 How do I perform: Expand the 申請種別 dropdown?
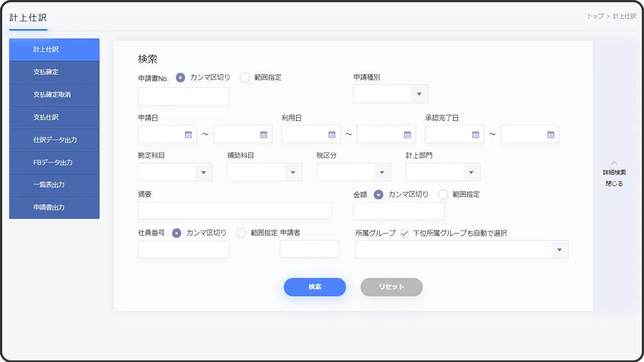(x=419, y=94)
